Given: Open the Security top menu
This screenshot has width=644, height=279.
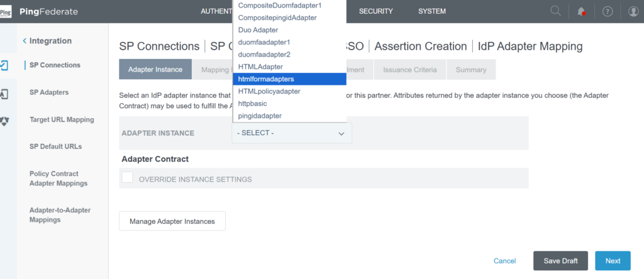Looking at the screenshot, I should click(x=376, y=11).
